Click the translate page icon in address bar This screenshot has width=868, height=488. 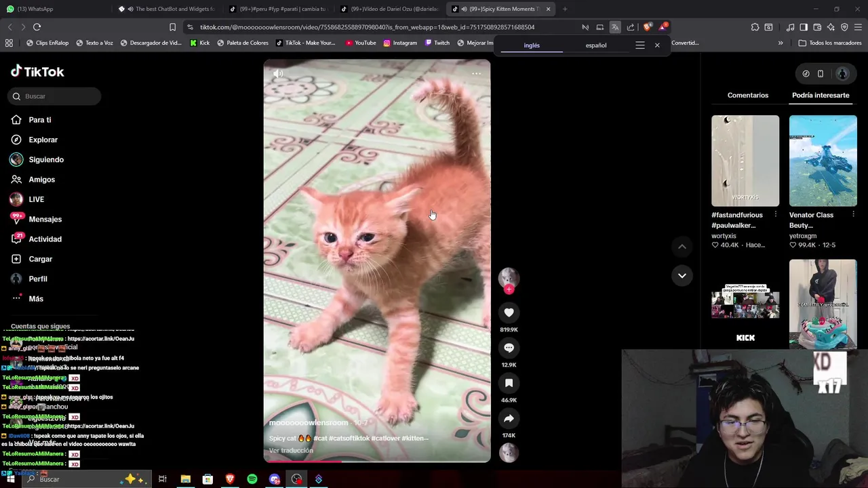pyautogui.click(x=615, y=27)
